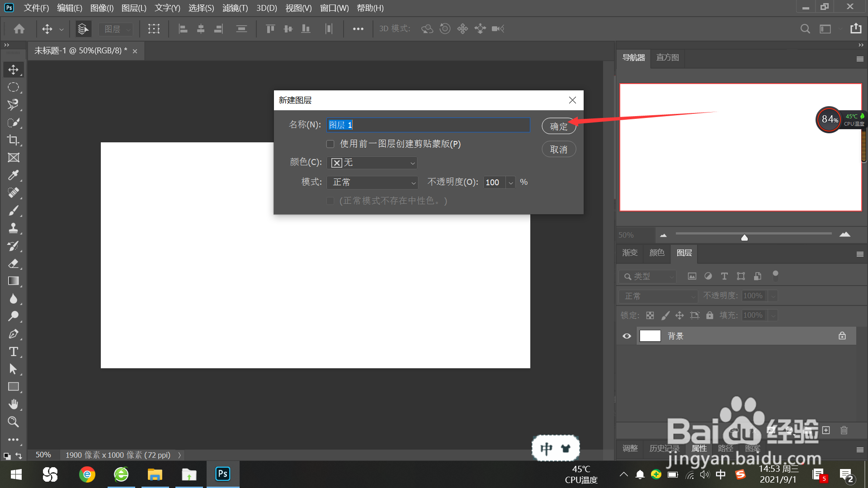Select the Eyedropper tool
868x488 pixels.
(13, 175)
